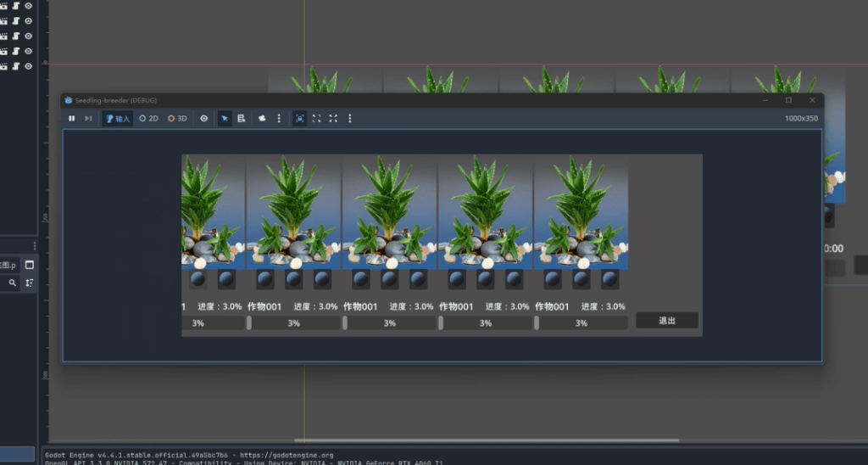Click the keep aspect fit icon
868x465 pixels.
[316, 119]
